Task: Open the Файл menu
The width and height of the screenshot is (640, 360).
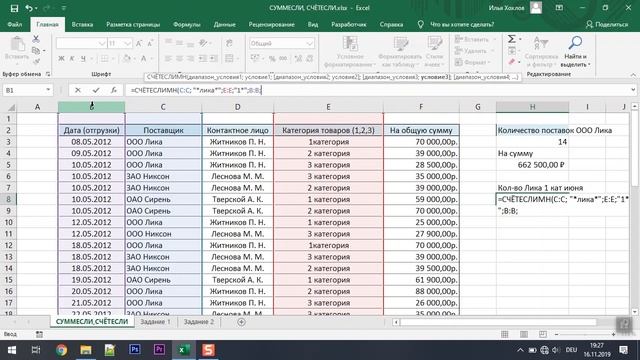Action: click(15, 24)
